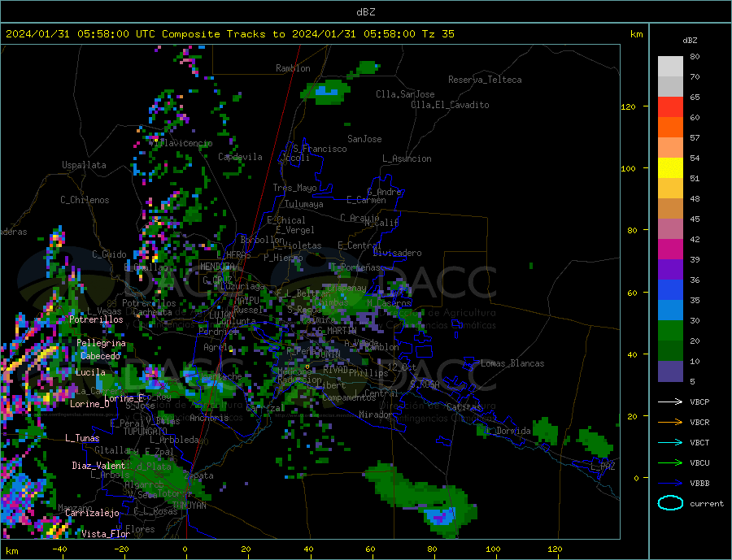Click the 'dBZ' title at the top center

(x=365, y=12)
